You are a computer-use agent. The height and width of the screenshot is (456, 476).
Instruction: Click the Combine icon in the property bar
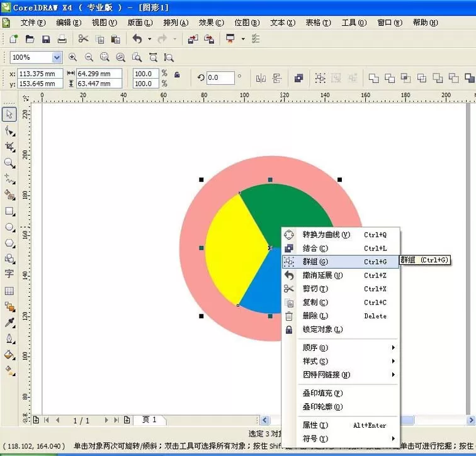tap(298, 78)
